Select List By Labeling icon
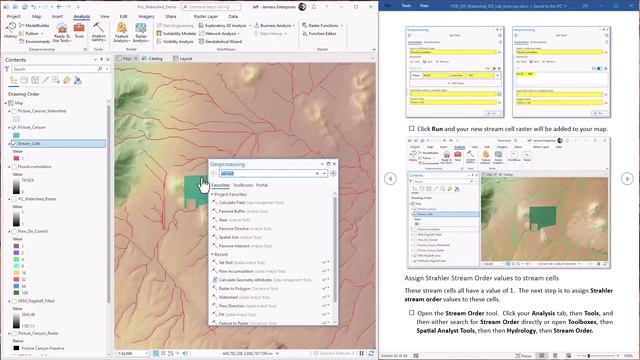Image resolution: width=640 pixels, height=360 pixels. [x=67, y=80]
